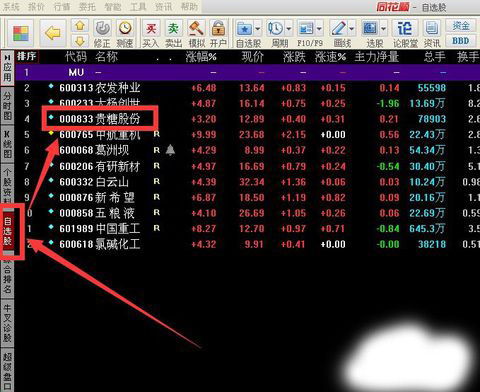Expand the 自选股 toolbar dropdown arrow
This screenshot has width=480, height=392.
[257, 29]
